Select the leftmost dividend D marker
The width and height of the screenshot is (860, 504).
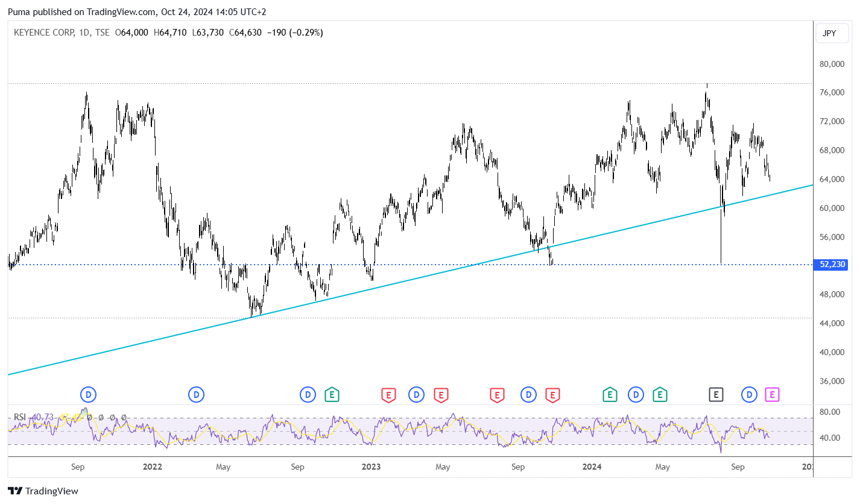click(x=89, y=395)
